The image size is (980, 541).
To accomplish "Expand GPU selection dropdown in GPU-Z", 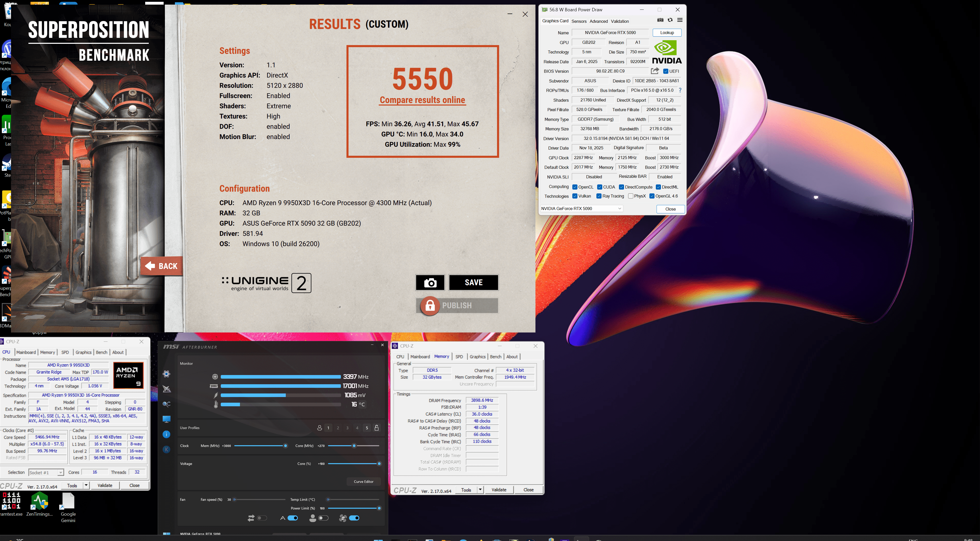I will coord(619,209).
